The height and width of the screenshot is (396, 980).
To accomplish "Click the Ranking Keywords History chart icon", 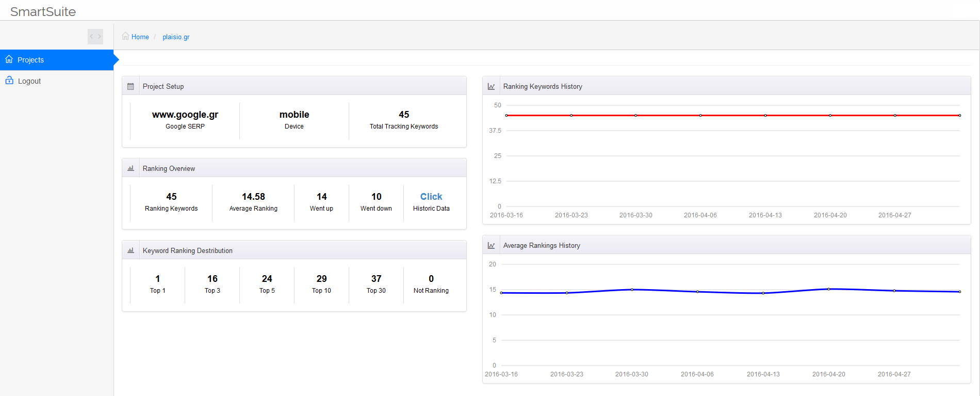I will coord(491,86).
